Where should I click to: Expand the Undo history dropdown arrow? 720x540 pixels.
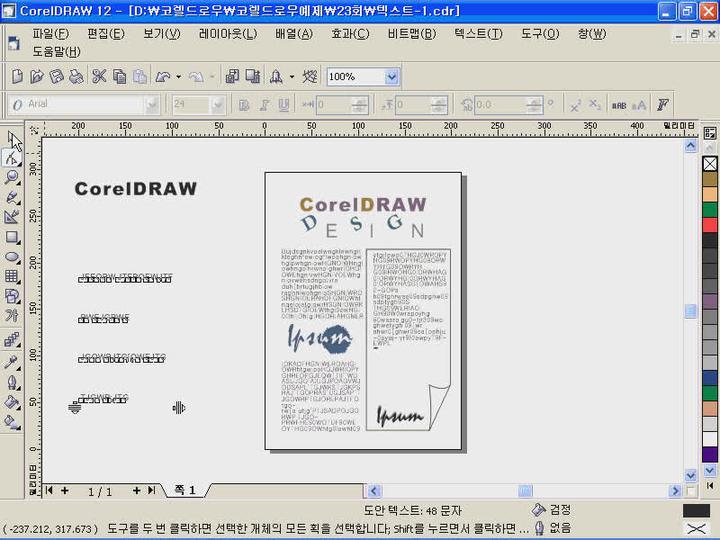tap(179, 77)
